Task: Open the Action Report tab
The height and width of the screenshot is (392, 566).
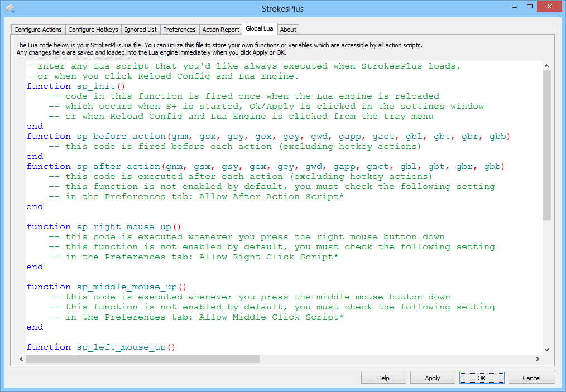Action: click(x=220, y=30)
